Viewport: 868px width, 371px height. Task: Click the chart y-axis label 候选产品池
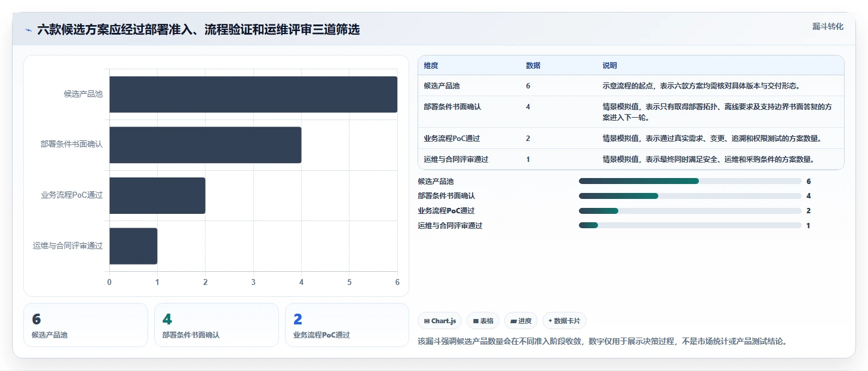83,94
